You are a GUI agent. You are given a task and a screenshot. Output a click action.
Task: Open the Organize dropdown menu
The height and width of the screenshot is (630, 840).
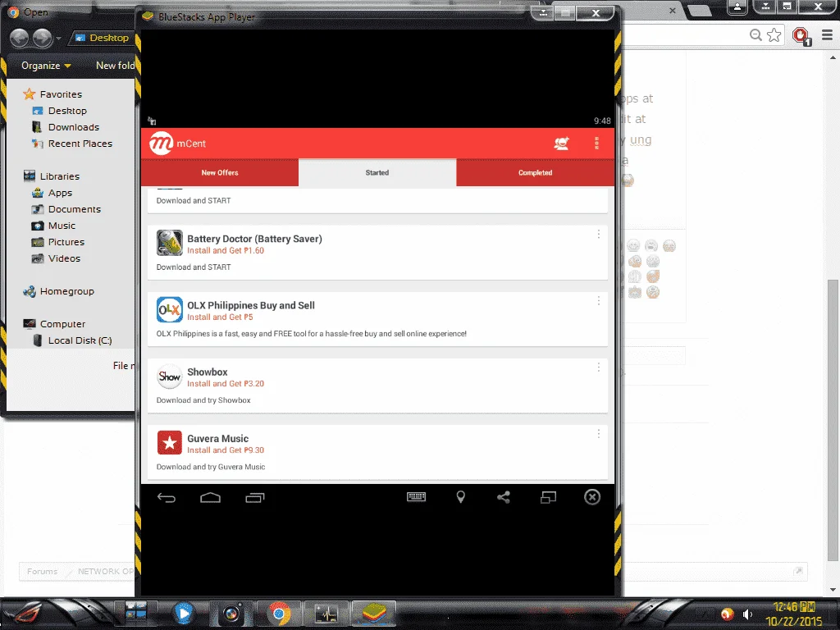click(x=46, y=66)
